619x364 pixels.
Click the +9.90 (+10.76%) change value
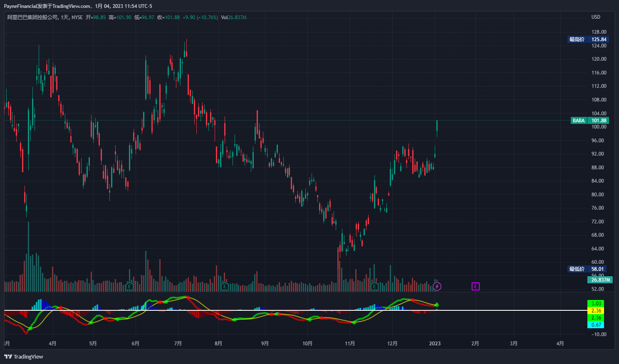click(x=201, y=17)
